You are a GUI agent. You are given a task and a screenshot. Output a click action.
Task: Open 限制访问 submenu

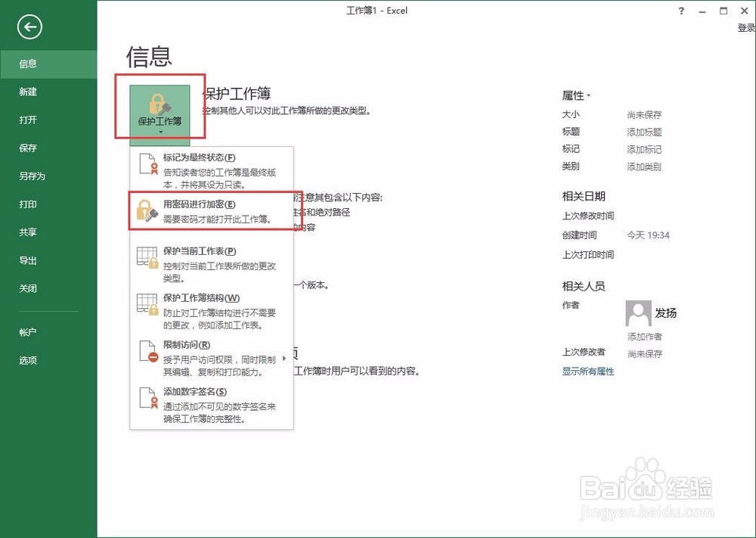(x=212, y=358)
